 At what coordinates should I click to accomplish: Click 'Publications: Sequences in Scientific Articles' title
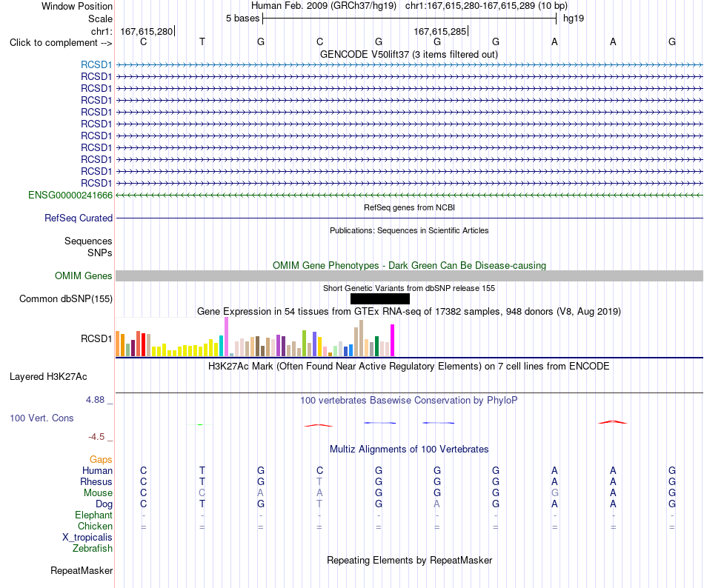tap(409, 230)
